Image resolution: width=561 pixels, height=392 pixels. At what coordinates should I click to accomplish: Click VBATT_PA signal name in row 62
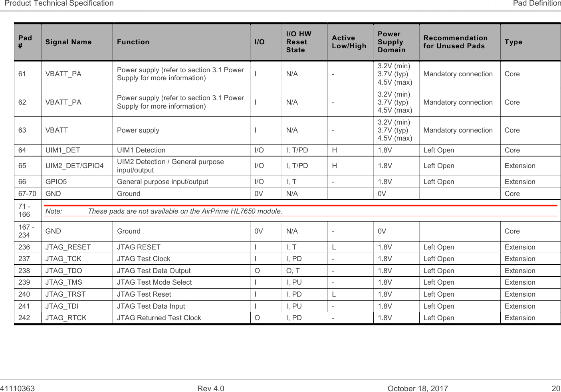[63, 102]
